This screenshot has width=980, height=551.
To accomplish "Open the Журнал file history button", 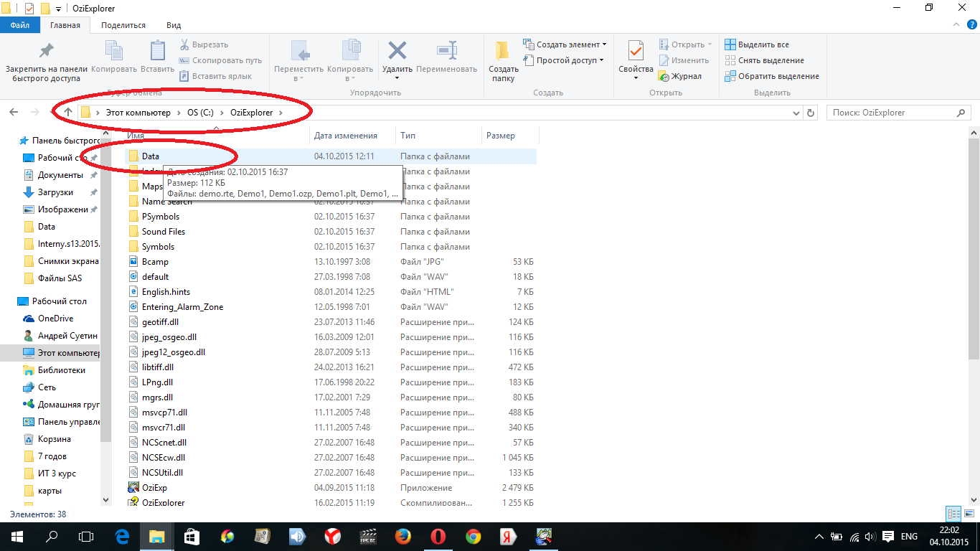I will pos(680,76).
